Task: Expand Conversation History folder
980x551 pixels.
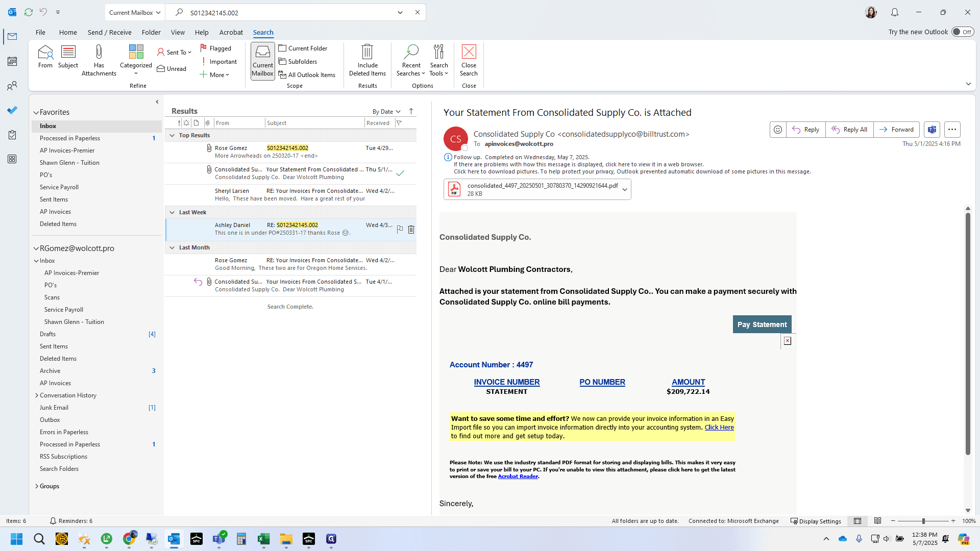Action: [37, 395]
